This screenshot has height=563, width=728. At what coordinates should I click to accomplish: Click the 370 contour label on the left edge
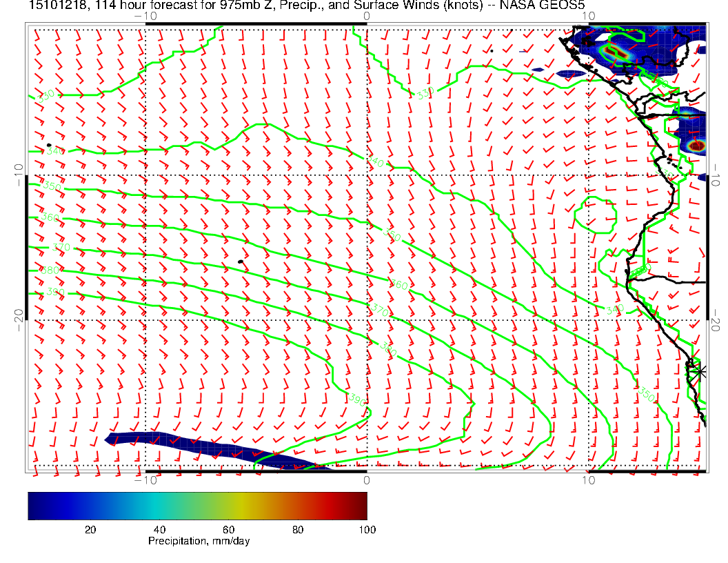(x=62, y=247)
